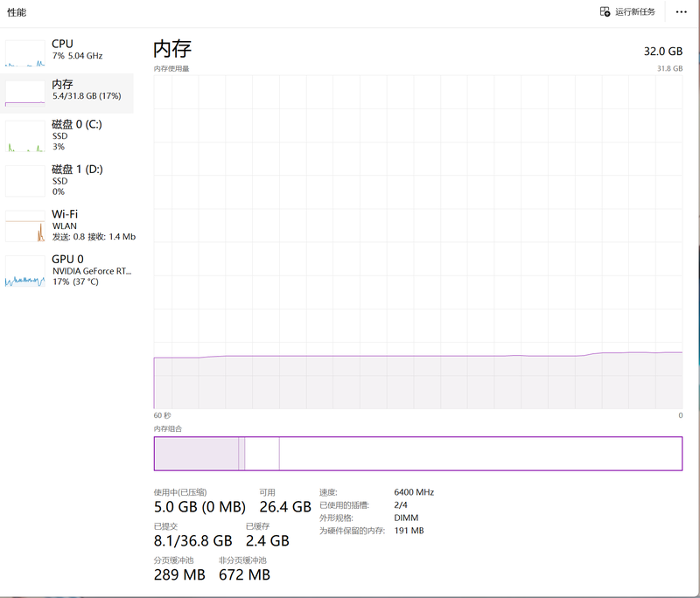The height and width of the screenshot is (598, 700).
Task: Click the GPU 0 mini graph thumbnail
Action: pyautogui.click(x=25, y=271)
